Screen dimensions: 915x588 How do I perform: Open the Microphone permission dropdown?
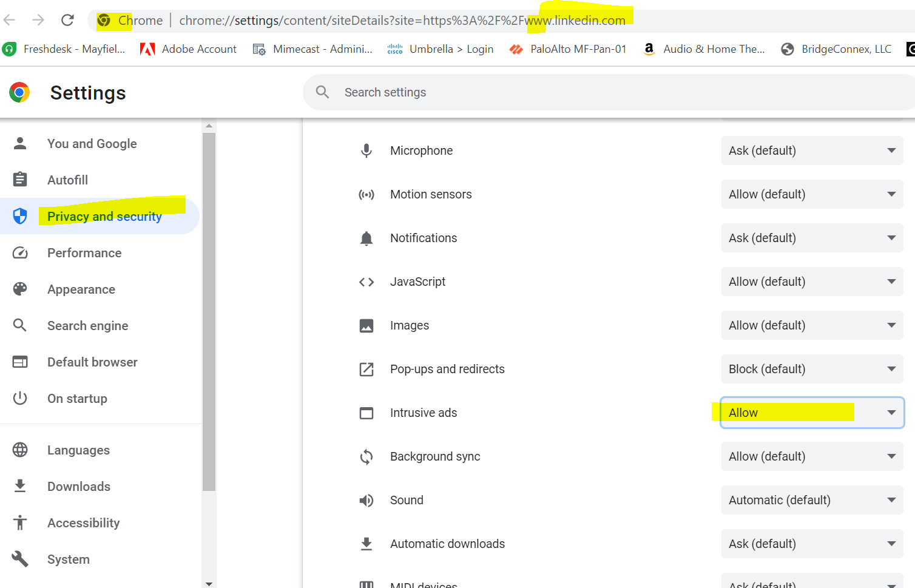(x=812, y=150)
